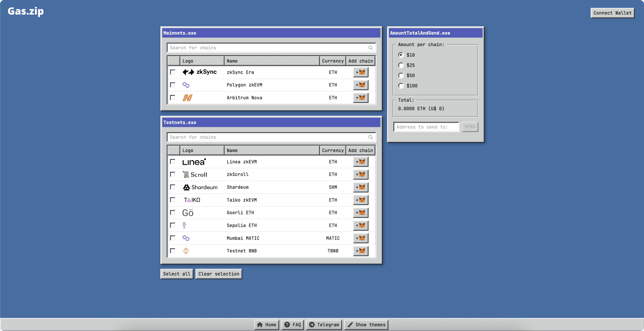The width and height of the screenshot is (644, 331).
Task: Add Testnet BNB chain to MetaMask
Action: point(361,251)
